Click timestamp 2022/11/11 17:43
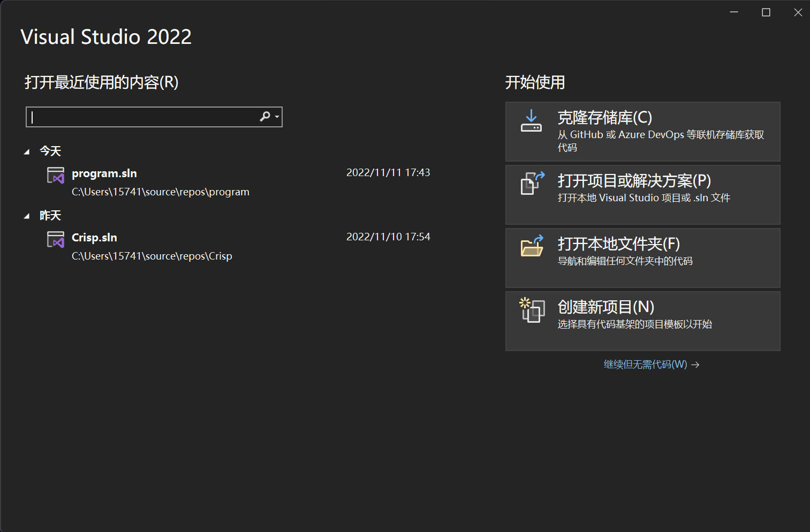 point(388,172)
